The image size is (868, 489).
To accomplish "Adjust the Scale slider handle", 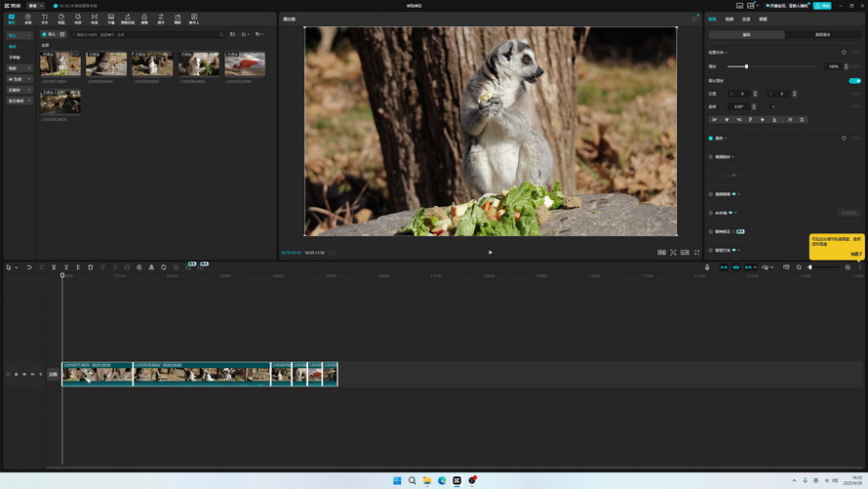I will 746,66.
